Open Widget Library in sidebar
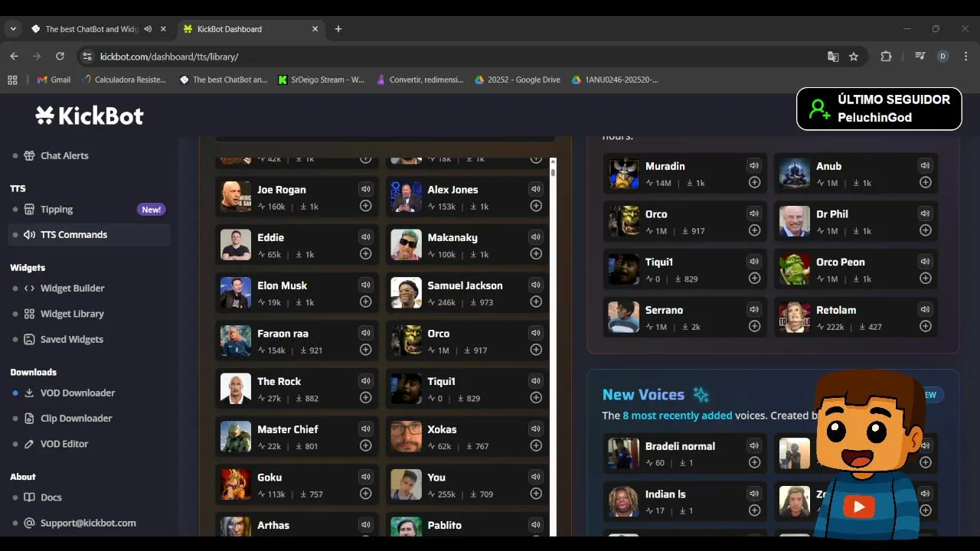This screenshot has height=551, width=980. coord(72,314)
